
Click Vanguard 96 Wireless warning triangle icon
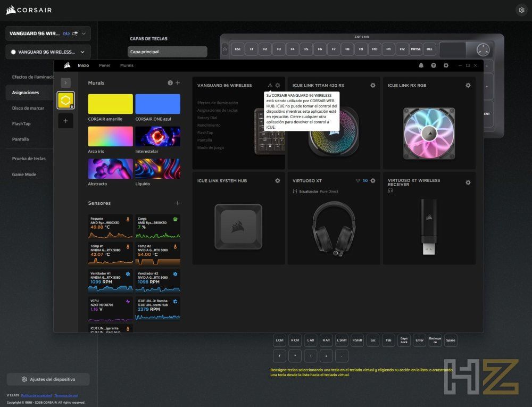(270, 86)
